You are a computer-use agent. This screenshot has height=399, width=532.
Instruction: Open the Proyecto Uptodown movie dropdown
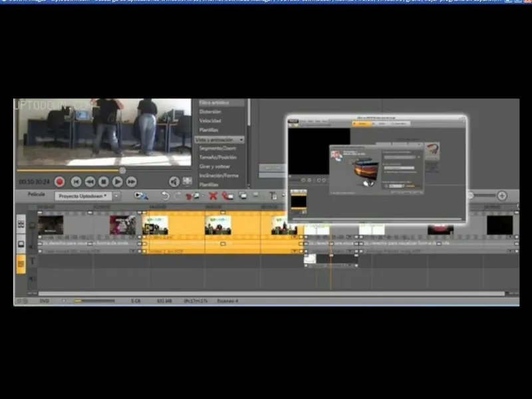click(82, 196)
